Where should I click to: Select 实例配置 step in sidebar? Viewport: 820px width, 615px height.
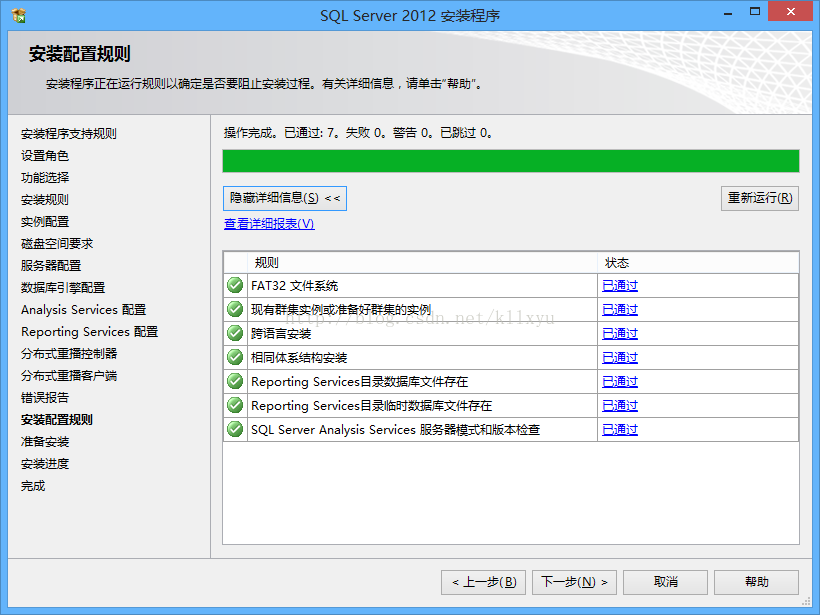[45, 222]
